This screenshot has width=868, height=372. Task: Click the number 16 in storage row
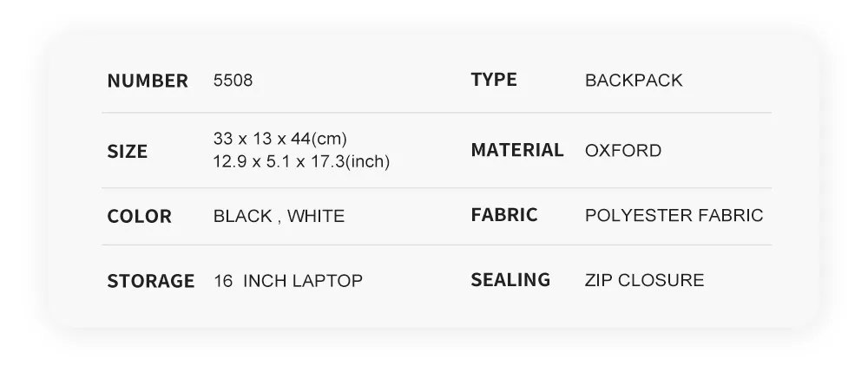[222, 281]
